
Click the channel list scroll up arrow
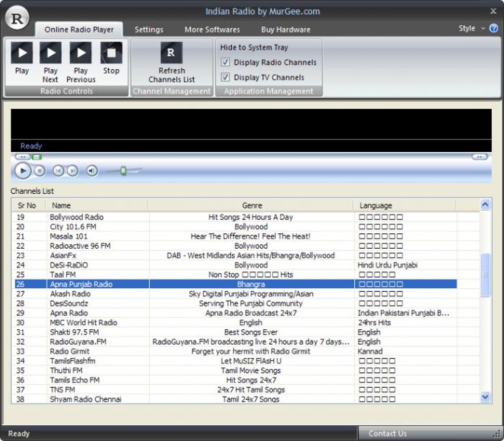[x=485, y=205]
